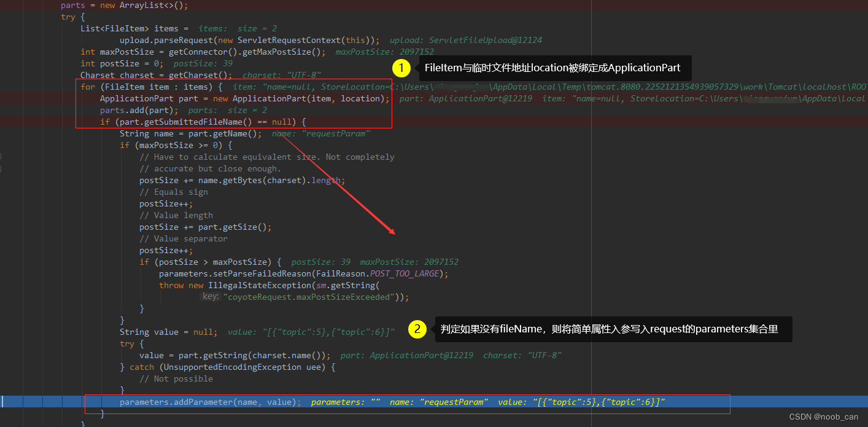
Task: Click 'if (part.getSubmittedFileName() == null) {' condition
Action: click(203, 122)
